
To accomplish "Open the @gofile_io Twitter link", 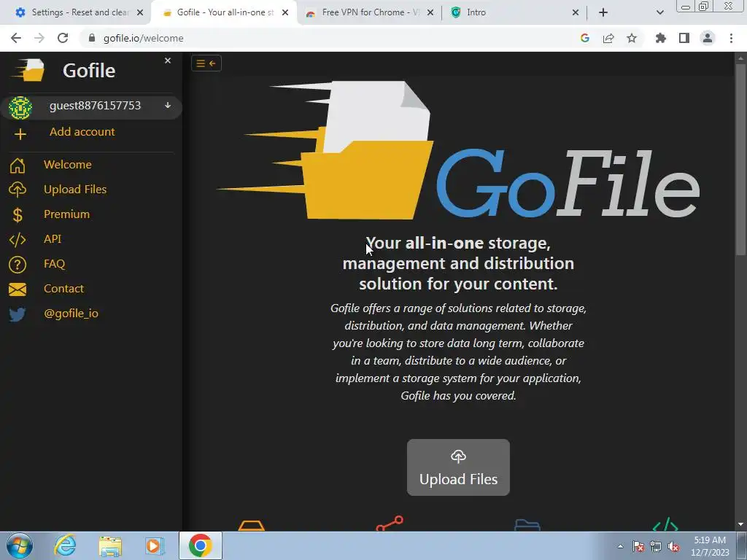I will tap(71, 314).
